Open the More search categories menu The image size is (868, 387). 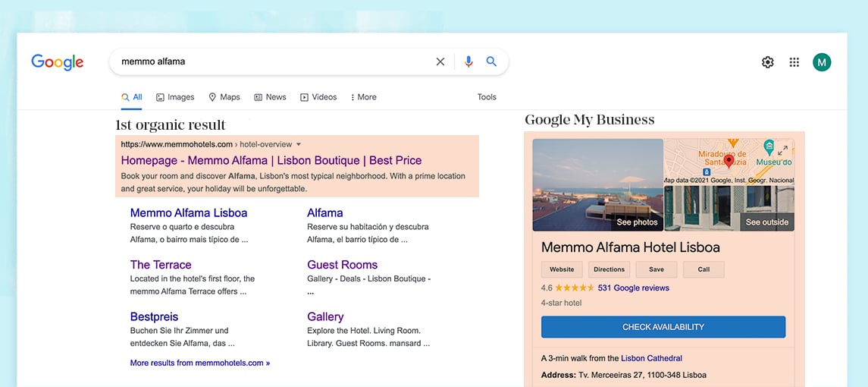pos(363,97)
